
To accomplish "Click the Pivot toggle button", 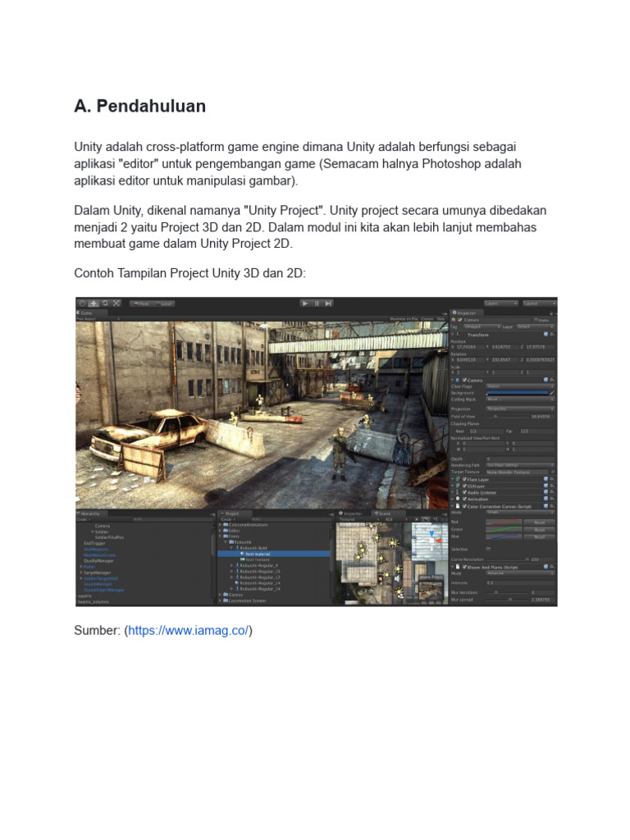I will [141, 304].
